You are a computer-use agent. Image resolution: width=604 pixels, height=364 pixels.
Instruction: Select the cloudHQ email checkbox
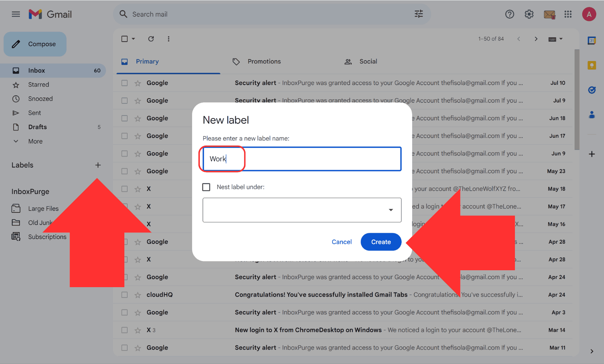coord(124,295)
